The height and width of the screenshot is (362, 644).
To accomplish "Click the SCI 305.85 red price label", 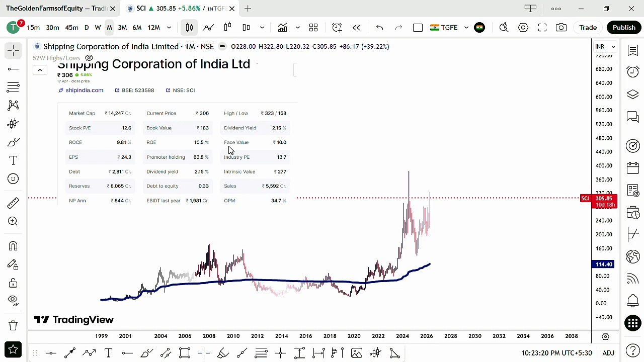I will 598,201.
